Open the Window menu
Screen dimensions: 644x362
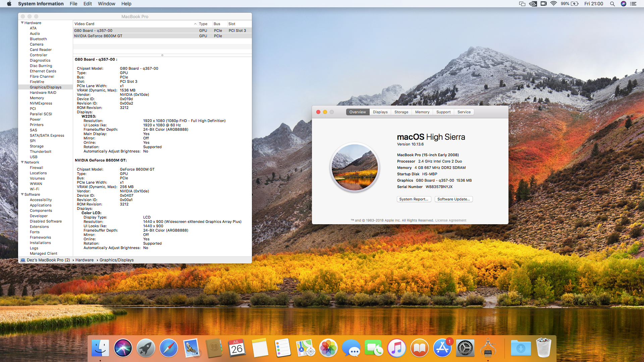pyautogui.click(x=106, y=4)
